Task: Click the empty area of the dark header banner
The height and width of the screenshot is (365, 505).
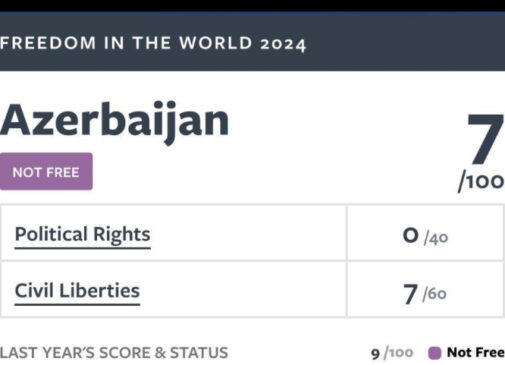Action: (x=403, y=42)
